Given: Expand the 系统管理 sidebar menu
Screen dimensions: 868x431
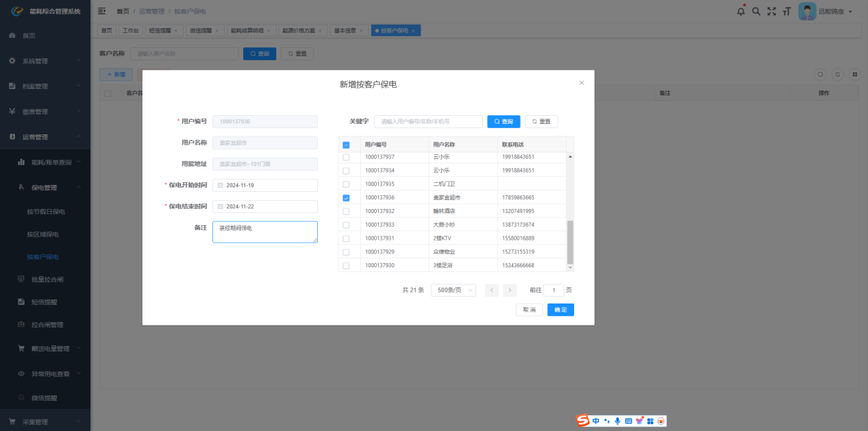Looking at the screenshot, I should (x=45, y=61).
